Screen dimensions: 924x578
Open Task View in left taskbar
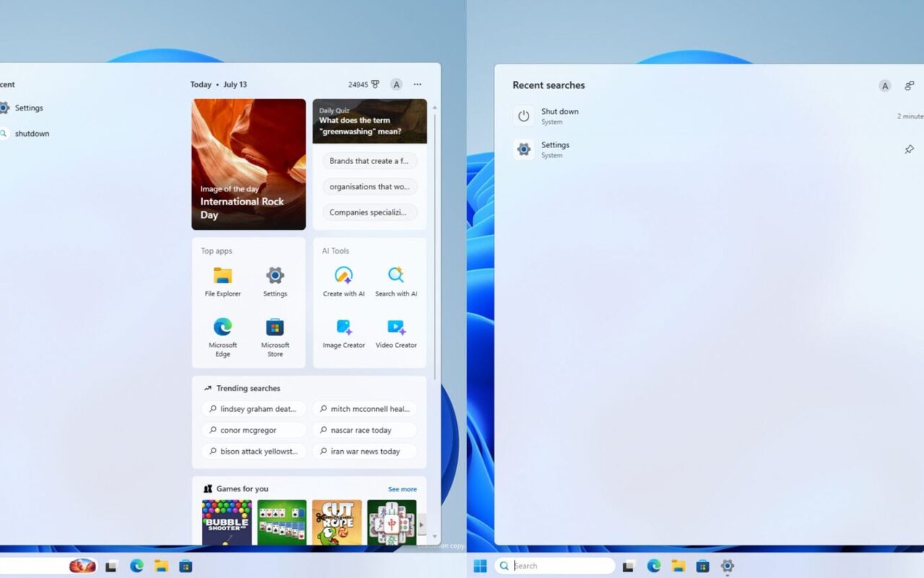(112, 566)
